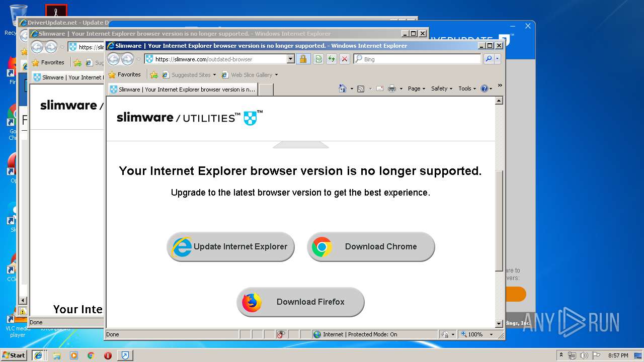
Task: Click Chrome icon in taskbar
Action: 91,355
